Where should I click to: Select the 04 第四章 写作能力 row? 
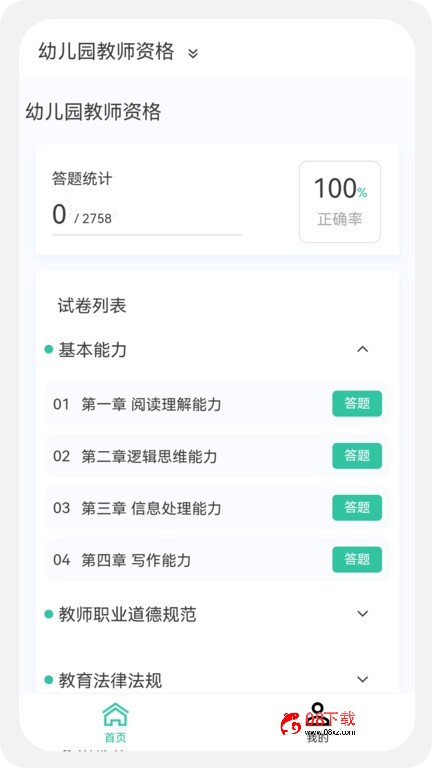click(217, 560)
